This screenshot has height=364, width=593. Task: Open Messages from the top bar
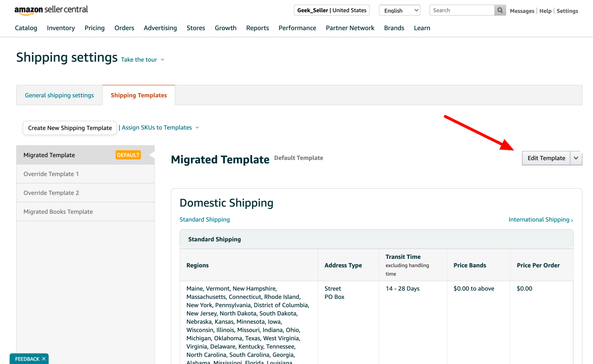(x=522, y=11)
